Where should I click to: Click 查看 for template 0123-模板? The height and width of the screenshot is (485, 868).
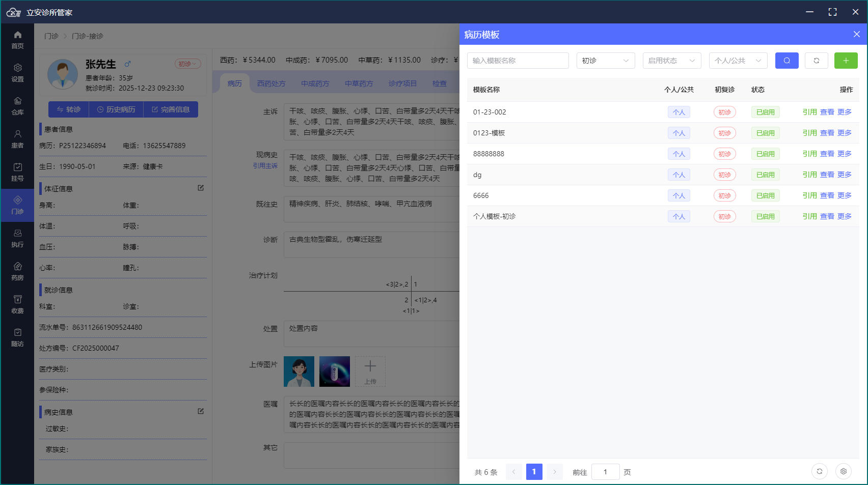(x=827, y=133)
